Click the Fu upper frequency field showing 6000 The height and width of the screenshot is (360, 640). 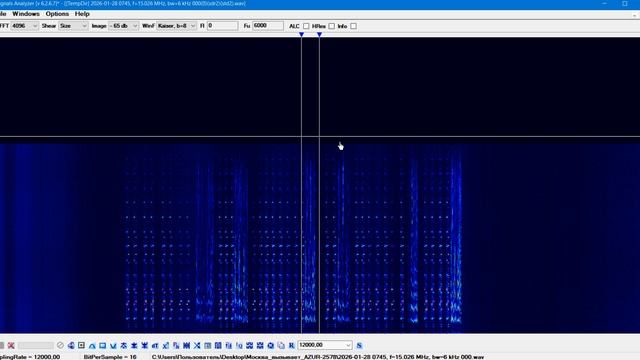tap(268, 26)
